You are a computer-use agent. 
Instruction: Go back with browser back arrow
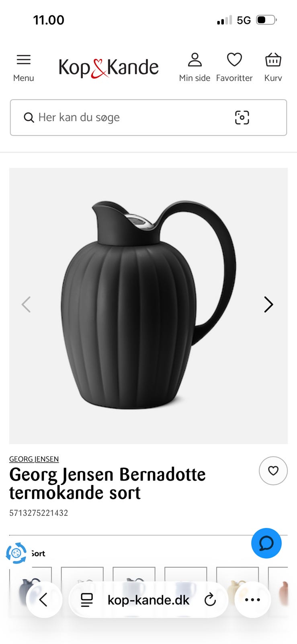[x=44, y=600]
